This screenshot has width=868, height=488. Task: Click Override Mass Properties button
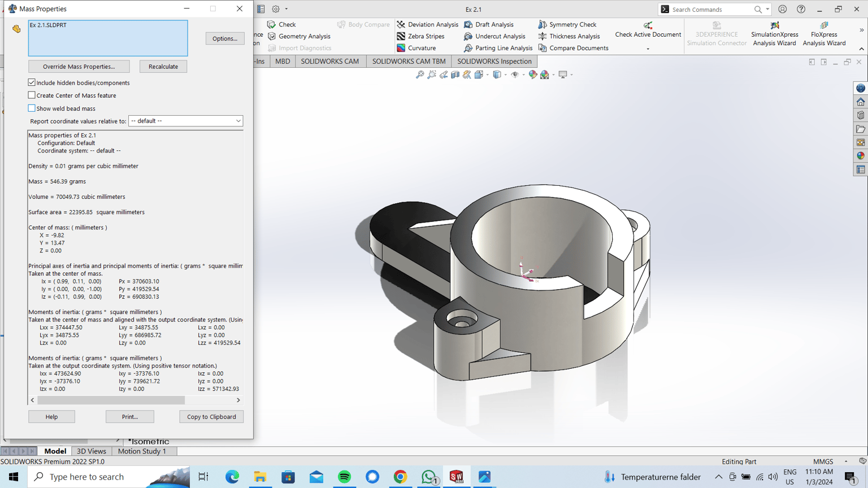coord(79,67)
